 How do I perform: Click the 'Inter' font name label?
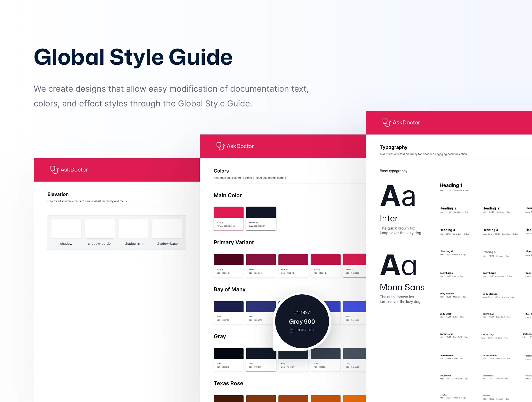389,218
